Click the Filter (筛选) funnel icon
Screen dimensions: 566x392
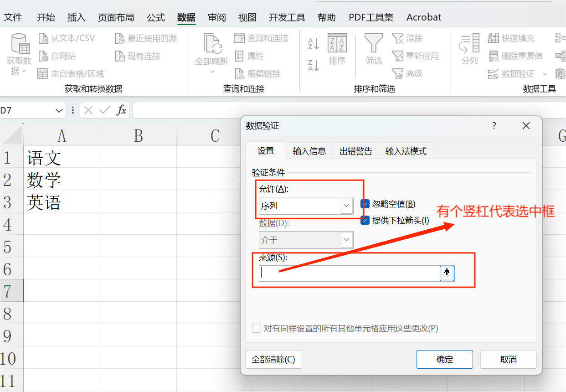coord(374,45)
